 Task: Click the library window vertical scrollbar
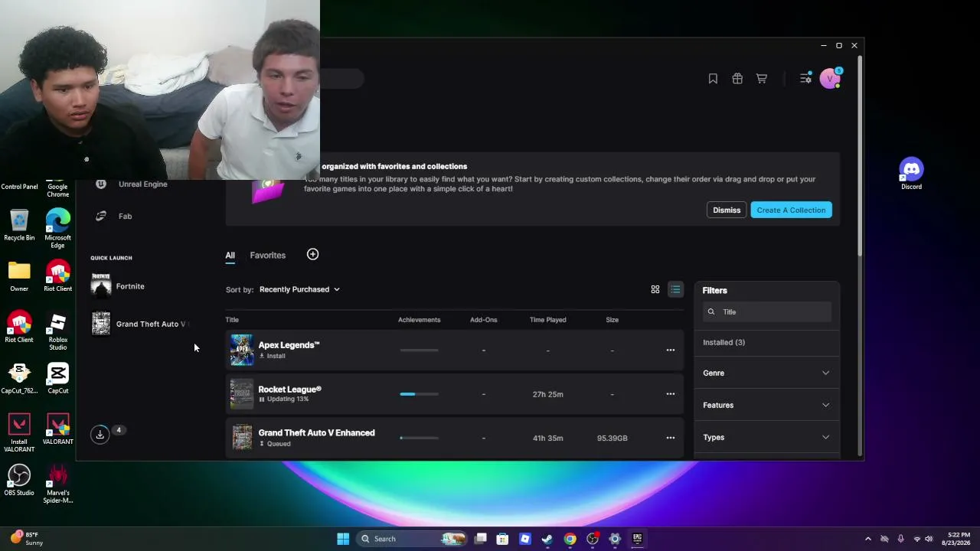point(861,155)
